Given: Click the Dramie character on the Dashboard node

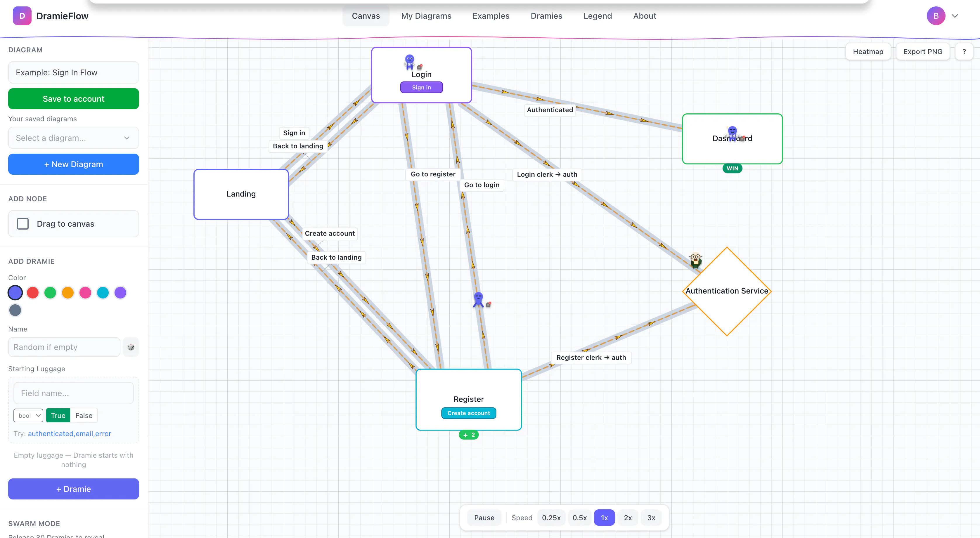Looking at the screenshot, I should pos(732,133).
